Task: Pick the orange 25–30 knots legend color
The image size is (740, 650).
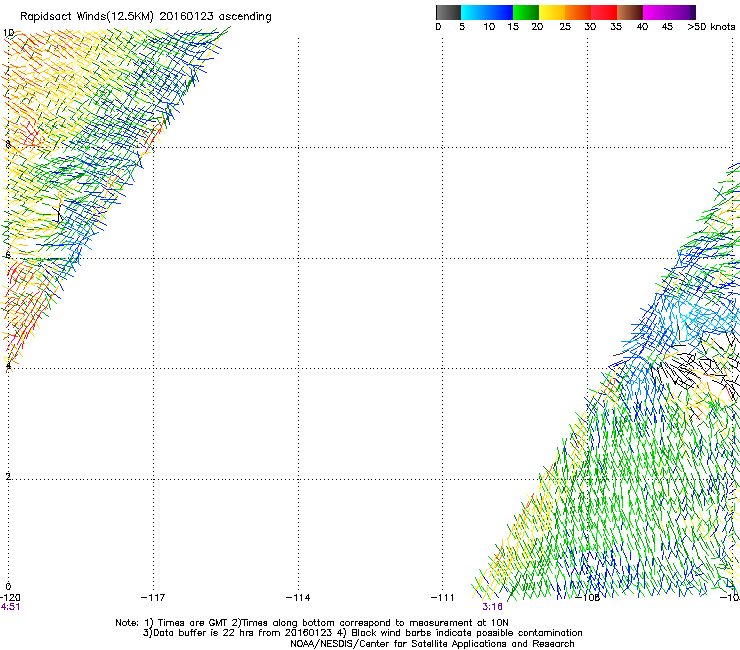Action: pyautogui.click(x=578, y=12)
